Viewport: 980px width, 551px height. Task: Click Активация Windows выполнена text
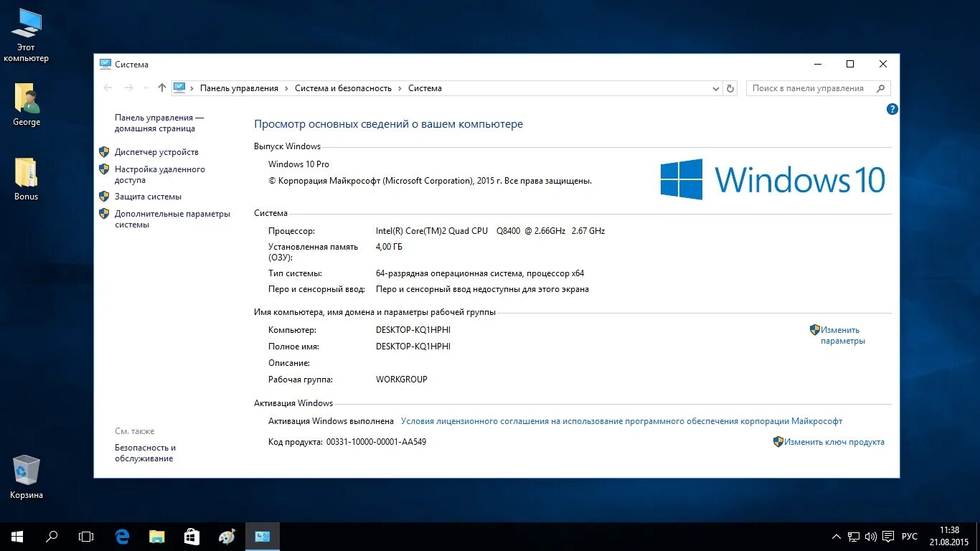tap(331, 421)
